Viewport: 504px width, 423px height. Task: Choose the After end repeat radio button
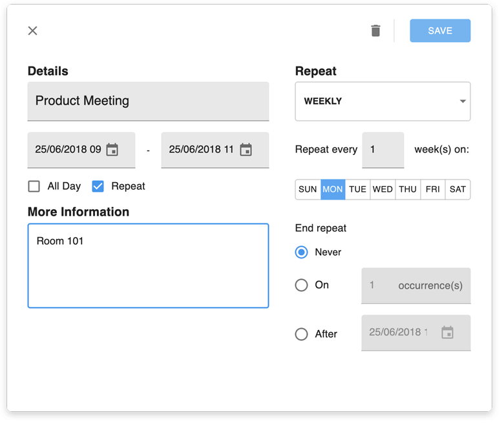pos(301,334)
